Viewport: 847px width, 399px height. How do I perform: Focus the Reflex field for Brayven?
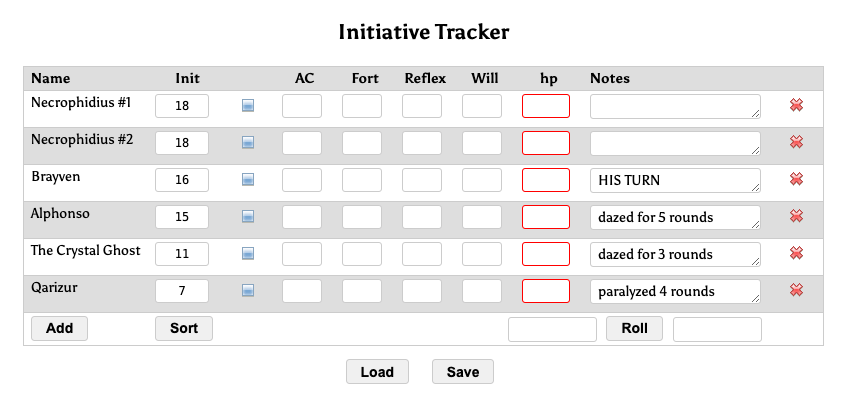[422, 180]
